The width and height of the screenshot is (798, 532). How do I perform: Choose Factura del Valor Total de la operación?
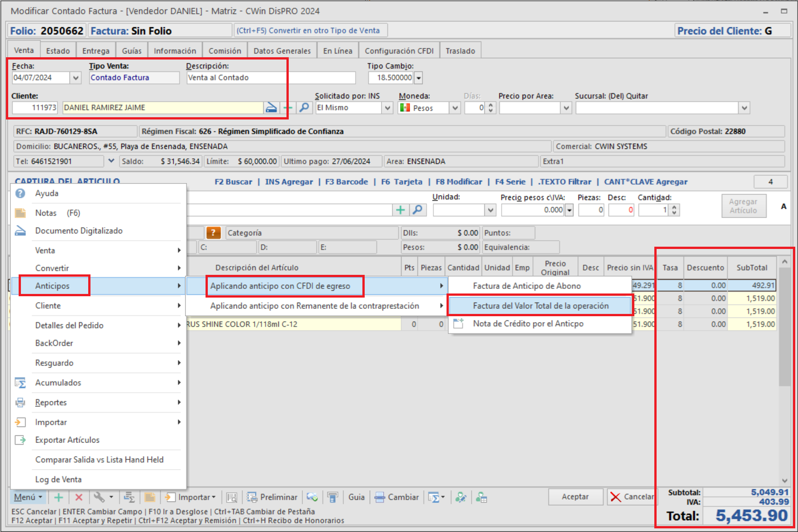[x=541, y=306]
